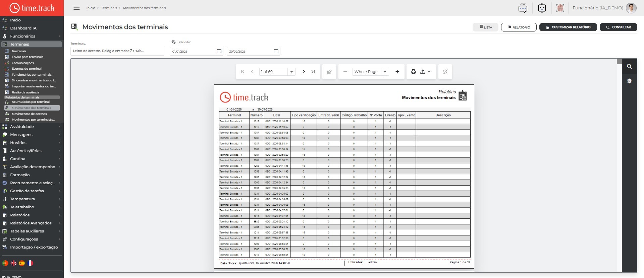Toggle report edit mode icon
644x278 pixels.
[329, 72]
